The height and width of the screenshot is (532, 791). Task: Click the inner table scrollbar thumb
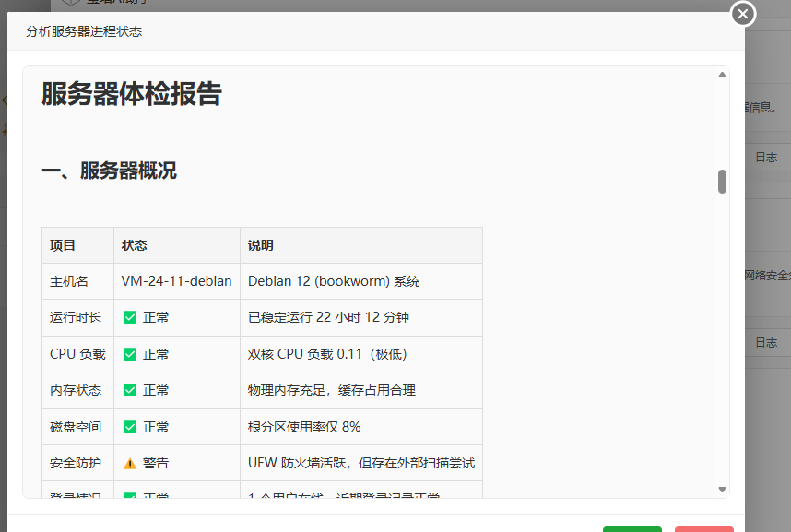coord(722,182)
